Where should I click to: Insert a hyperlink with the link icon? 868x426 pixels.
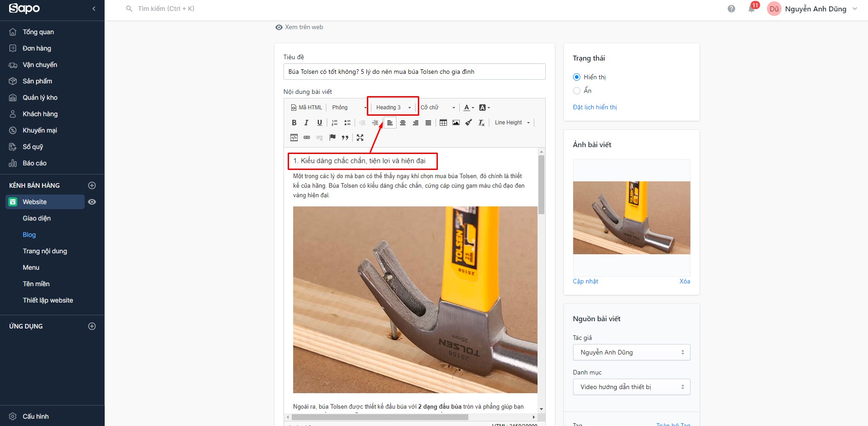click(307, 138)
